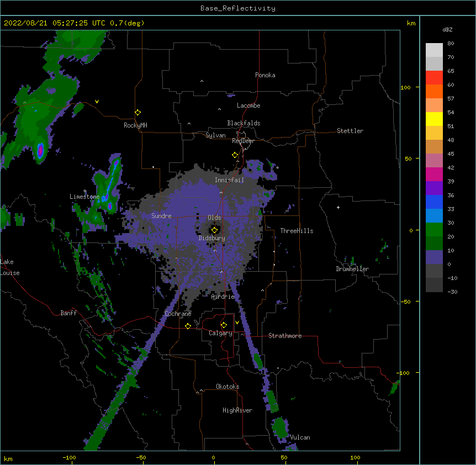Image resolution: width=476 pixels, height=465 pixels.
Task: Select the light blue 33 dBZ legend swatch
Action: point(434,215)
